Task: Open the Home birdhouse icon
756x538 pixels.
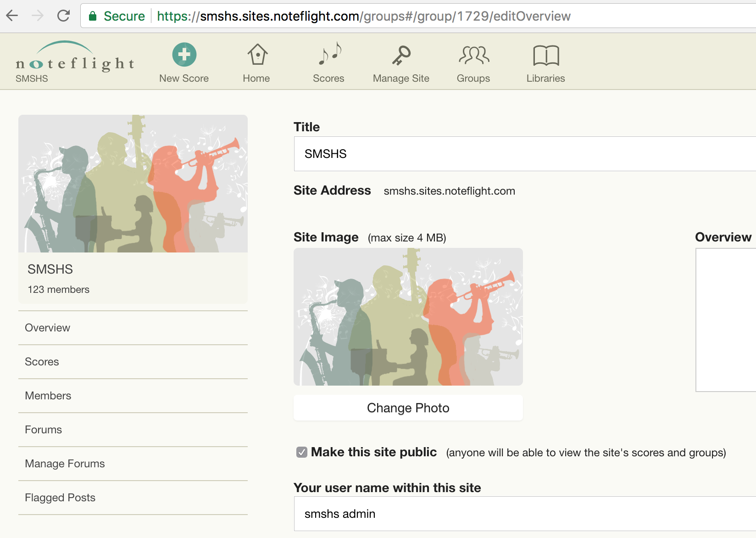Action: (257, 55)
